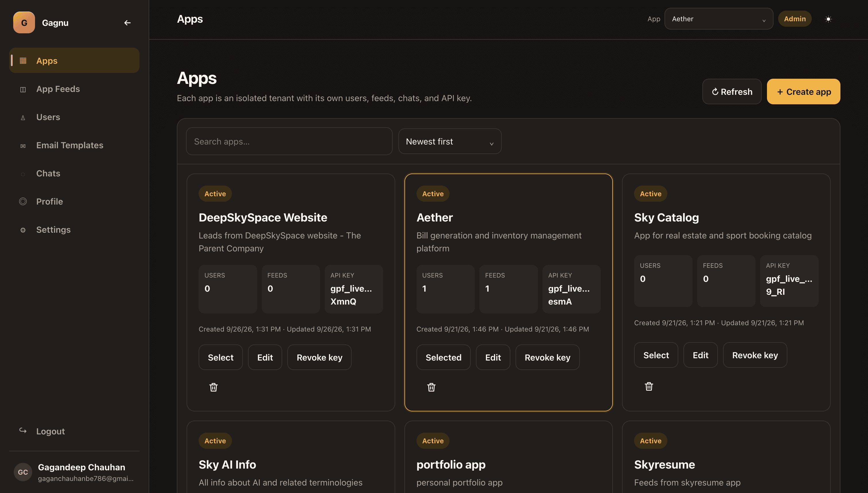Click the Sky Catalog card title

pyautogui.click(x=666, y=217)
